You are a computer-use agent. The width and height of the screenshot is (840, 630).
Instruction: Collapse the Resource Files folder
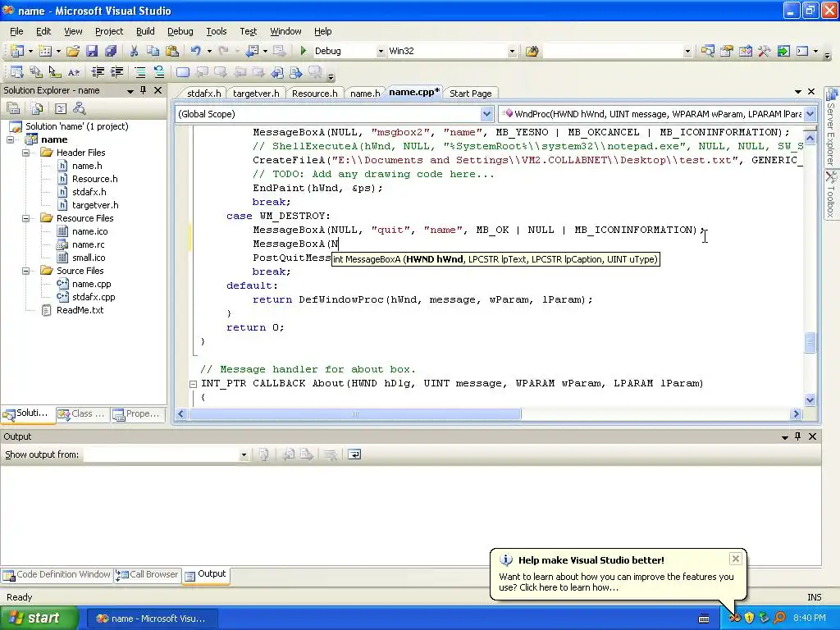25,218
